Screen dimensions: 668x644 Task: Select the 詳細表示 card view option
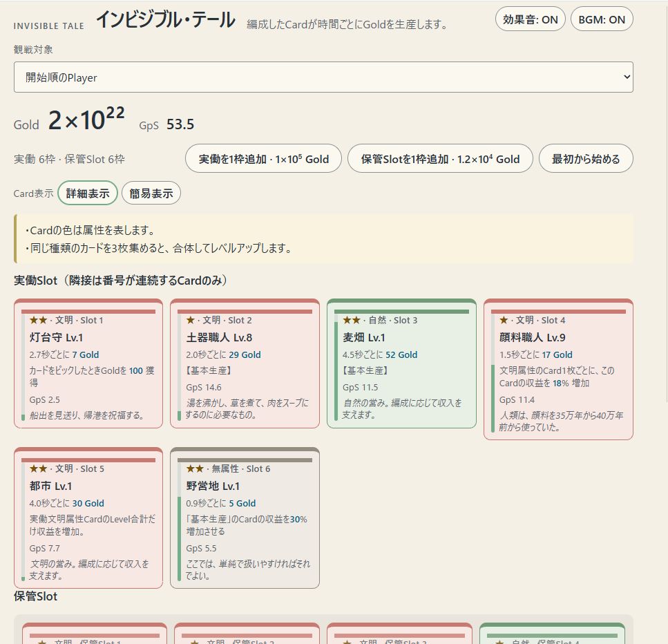pyautogui.click(x=87, y=193)
